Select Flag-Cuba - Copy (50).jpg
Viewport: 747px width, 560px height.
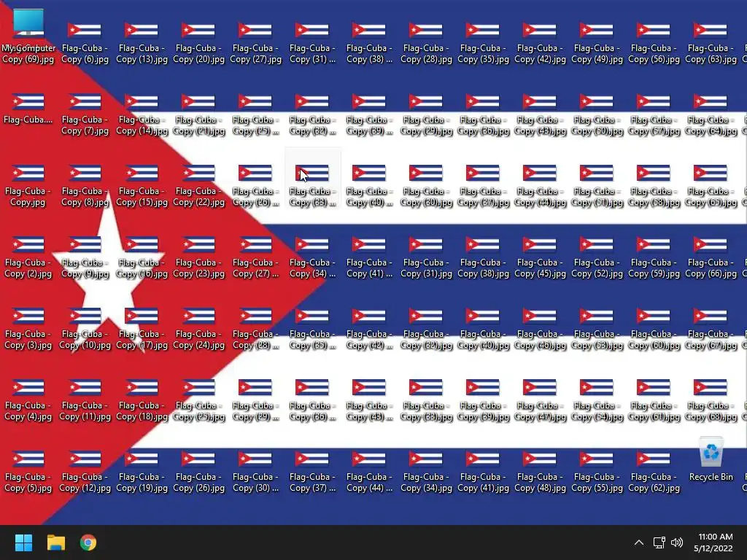pyautogui.click(x=597, y=114)
